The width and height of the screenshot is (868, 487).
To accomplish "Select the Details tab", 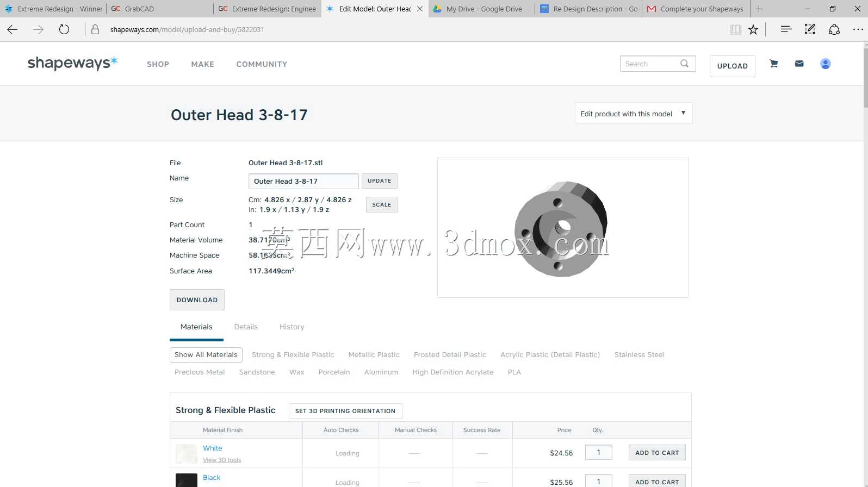I will pos(246,327).
